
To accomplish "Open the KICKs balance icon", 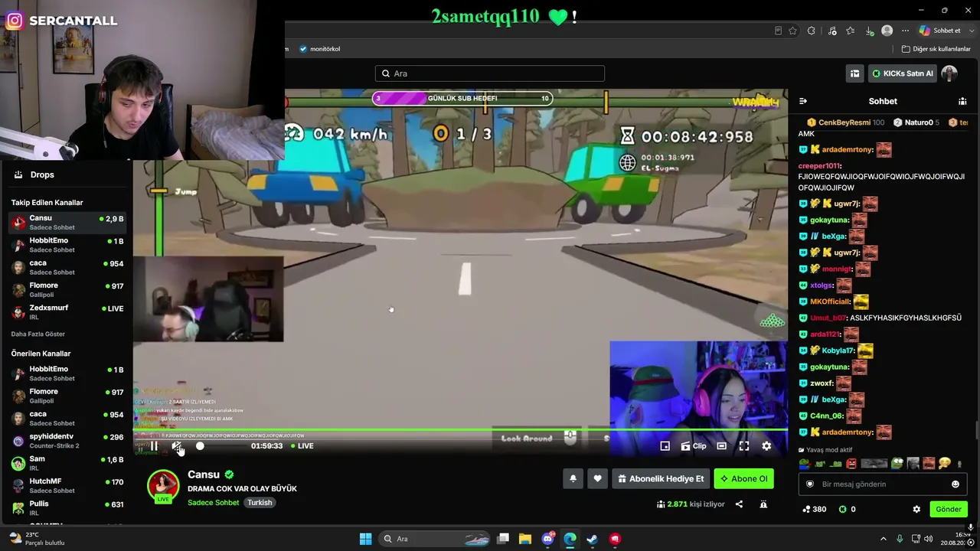I will click(847, 509).
